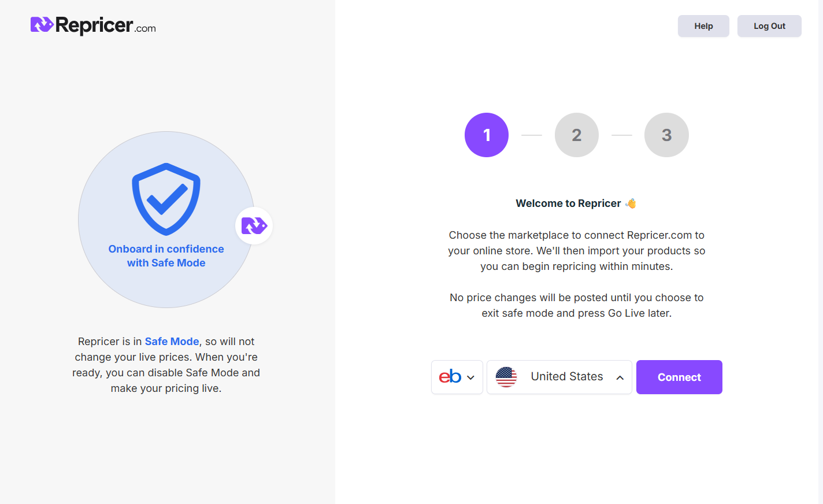Select onboarding step 3 circle
The width and height of the screenshot is (823, 504).
coord(666,135)
